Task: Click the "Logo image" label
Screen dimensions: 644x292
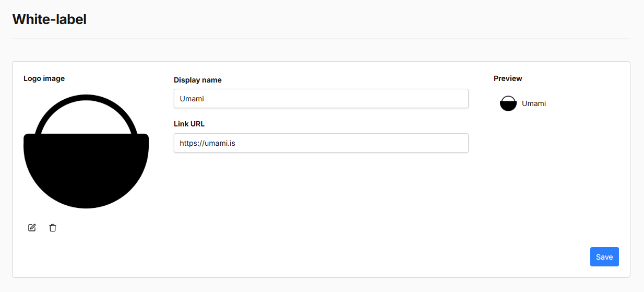Action: tap(44, 78)
